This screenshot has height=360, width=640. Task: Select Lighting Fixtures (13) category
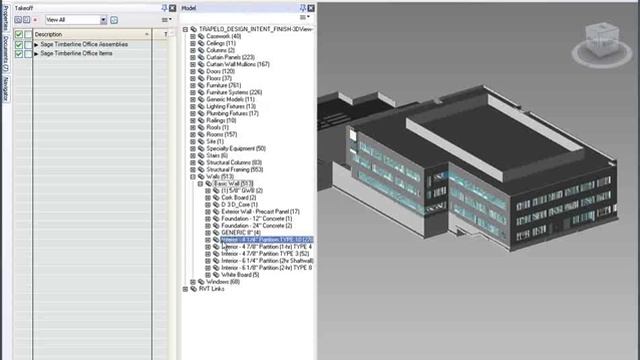pyautogui.click(x=231, y=106)
